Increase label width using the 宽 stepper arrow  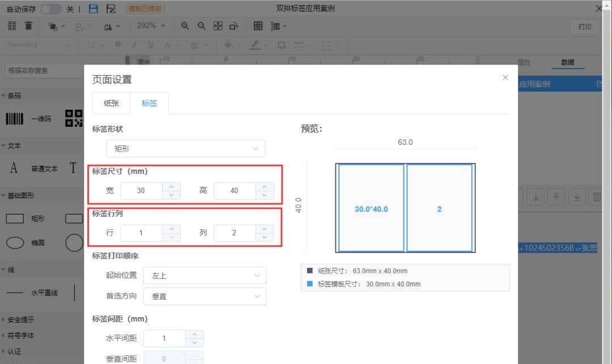point(171,187)
